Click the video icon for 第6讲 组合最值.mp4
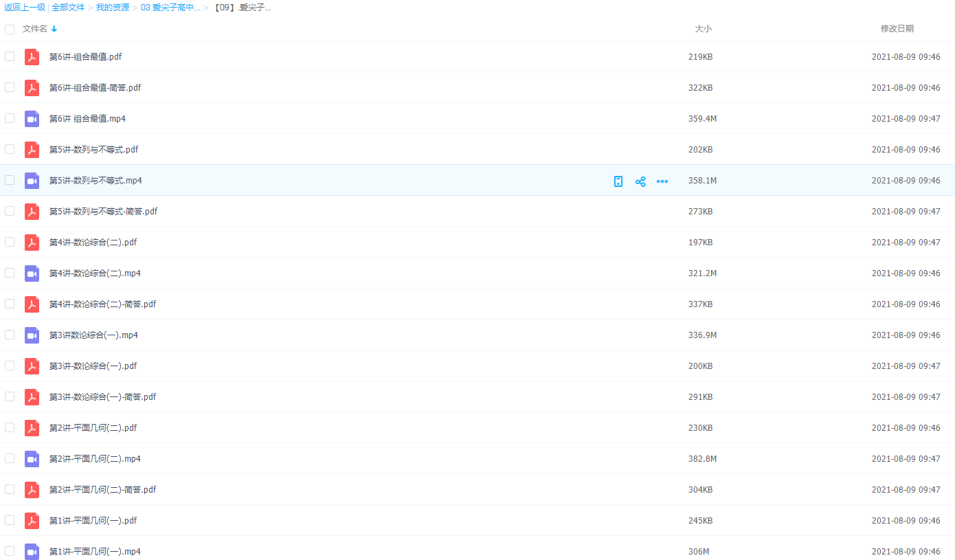This screenshot has width=955, height=560. tap(32, 119)
